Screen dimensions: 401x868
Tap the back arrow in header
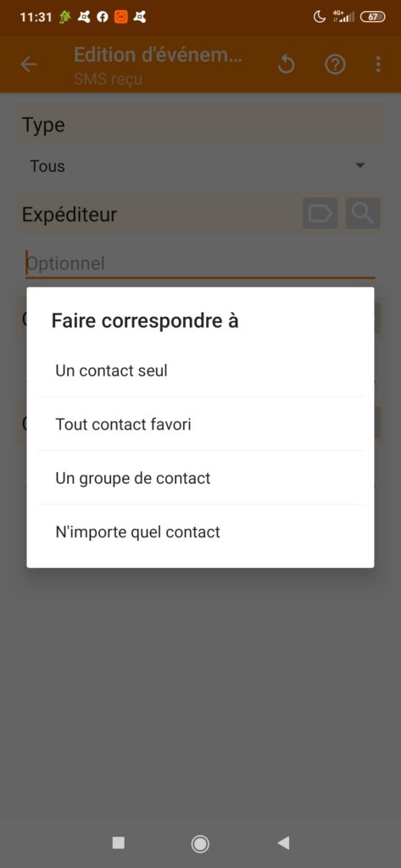(28, 64)
